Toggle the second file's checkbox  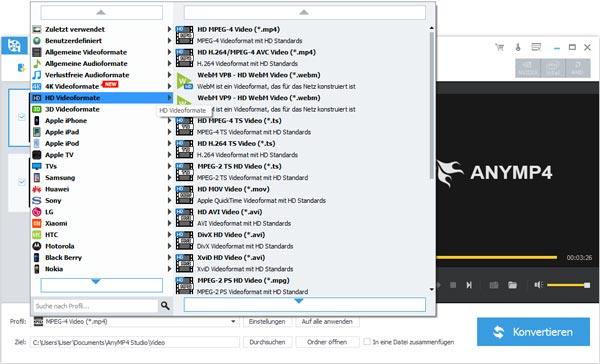pyautogui.click(x=22, y=182)
